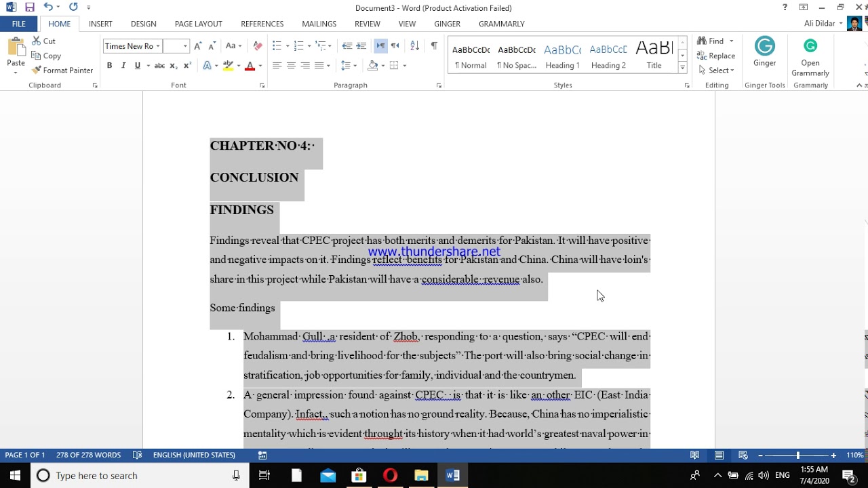Switch to Web Layout view
Image resolution: width=868 pixels, height=488 pixels.
coord(743,455)
